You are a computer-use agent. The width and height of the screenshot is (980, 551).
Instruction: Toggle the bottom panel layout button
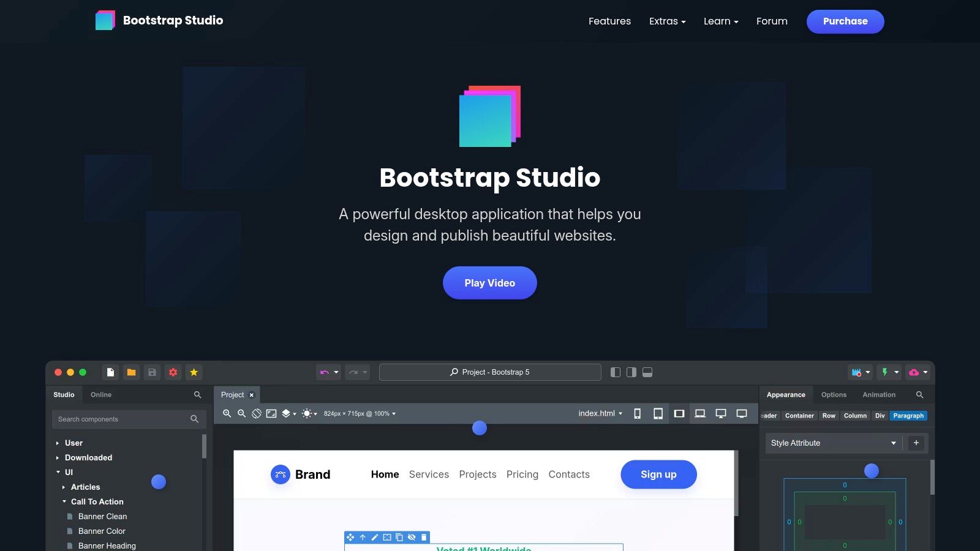(x=647, y=372)
